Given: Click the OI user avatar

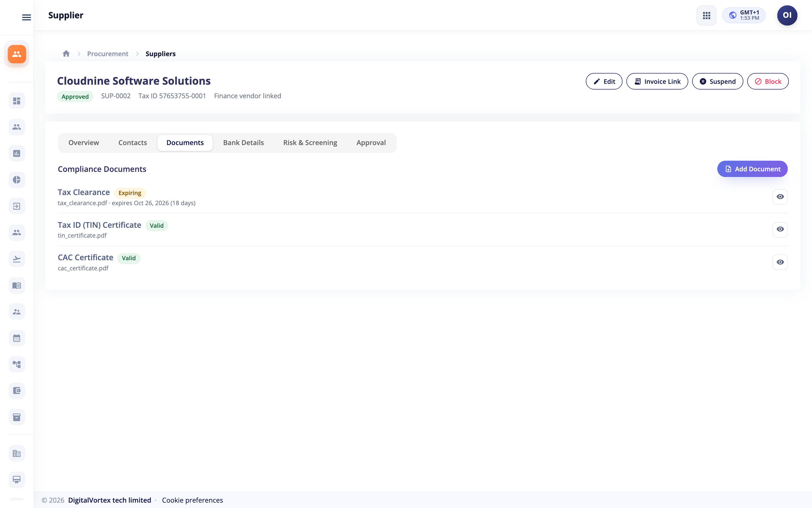Looking at the screenshot, I should [787, 16].
